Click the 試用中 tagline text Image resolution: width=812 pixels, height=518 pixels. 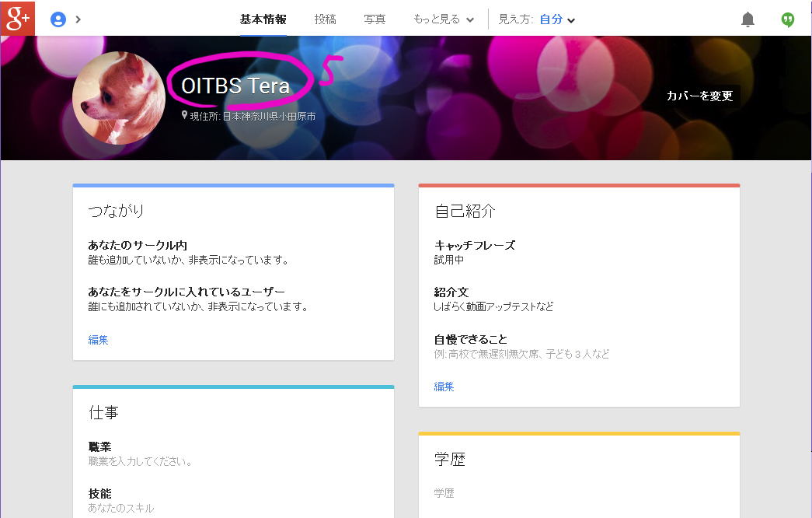click(x=449, y=259)
